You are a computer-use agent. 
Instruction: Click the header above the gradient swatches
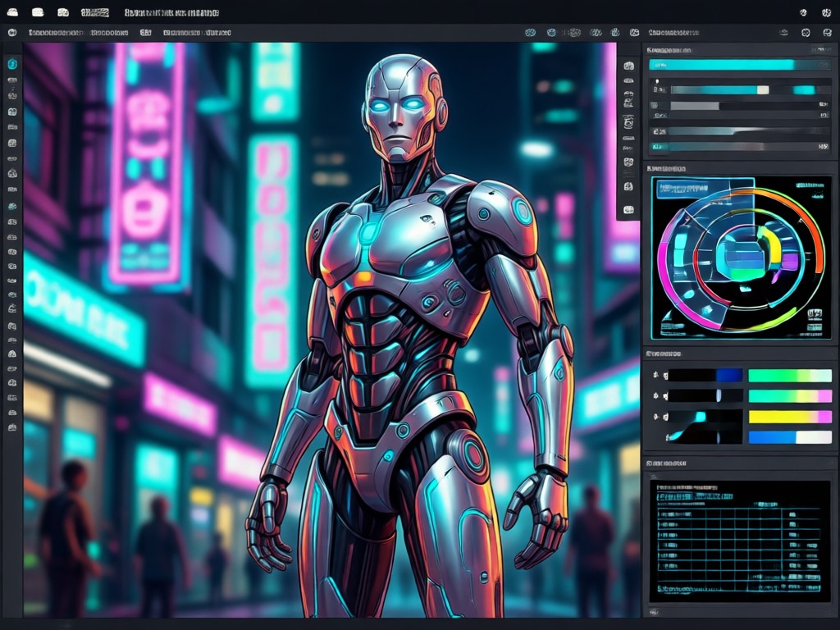pos(664,354)
